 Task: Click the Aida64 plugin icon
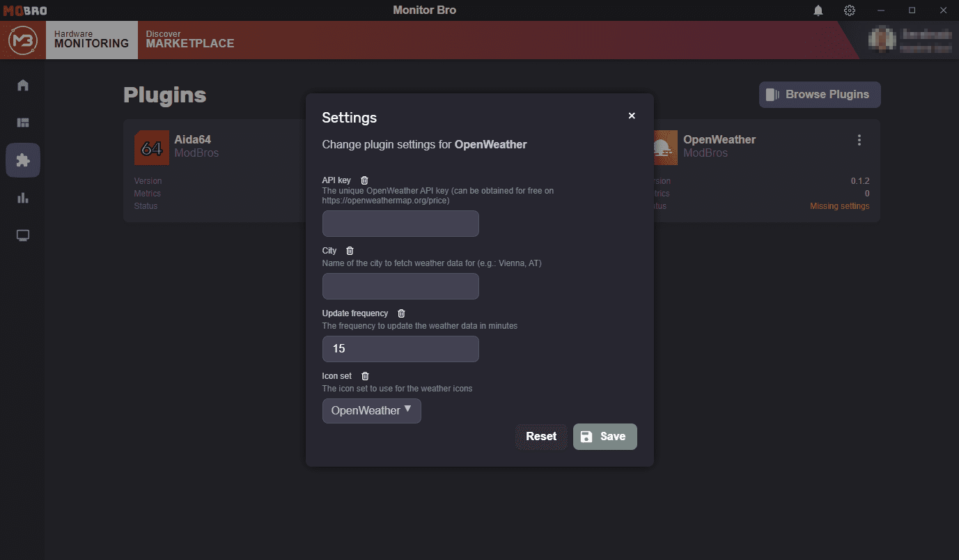(x=152, y=148)
